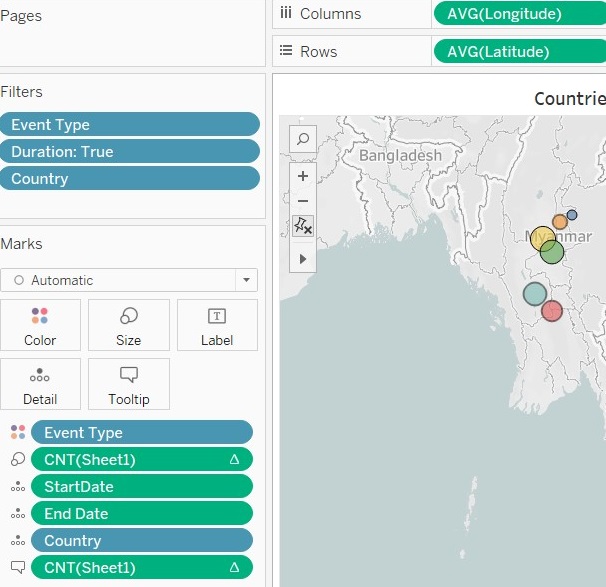
Task: Click the map search magnifier icon
Action: [x=303, y=139]
